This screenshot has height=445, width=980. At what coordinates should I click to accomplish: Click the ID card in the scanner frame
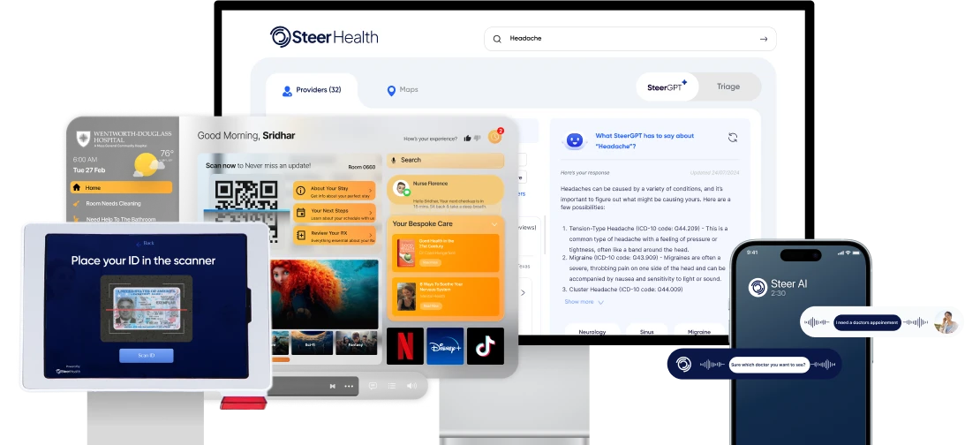click(x=147, y=308)
